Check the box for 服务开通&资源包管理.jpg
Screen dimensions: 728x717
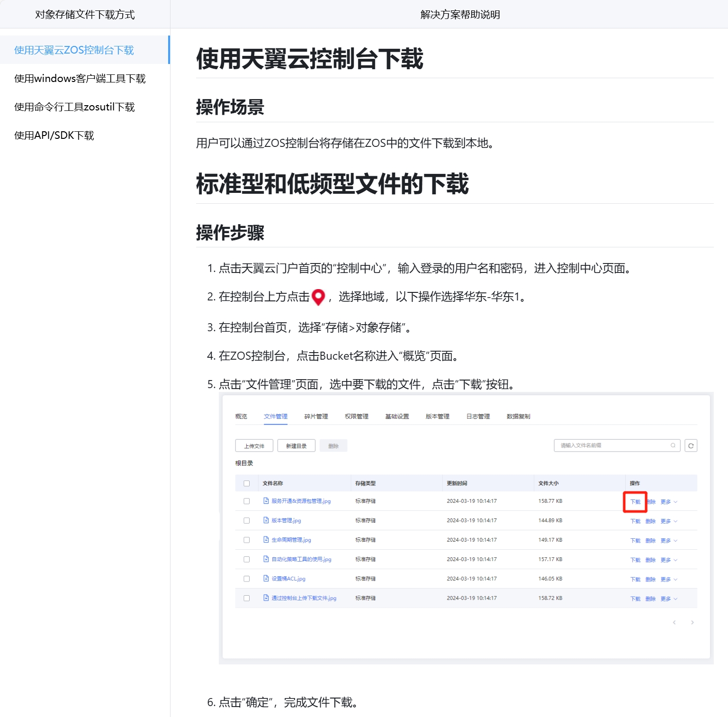click(246, 501)
